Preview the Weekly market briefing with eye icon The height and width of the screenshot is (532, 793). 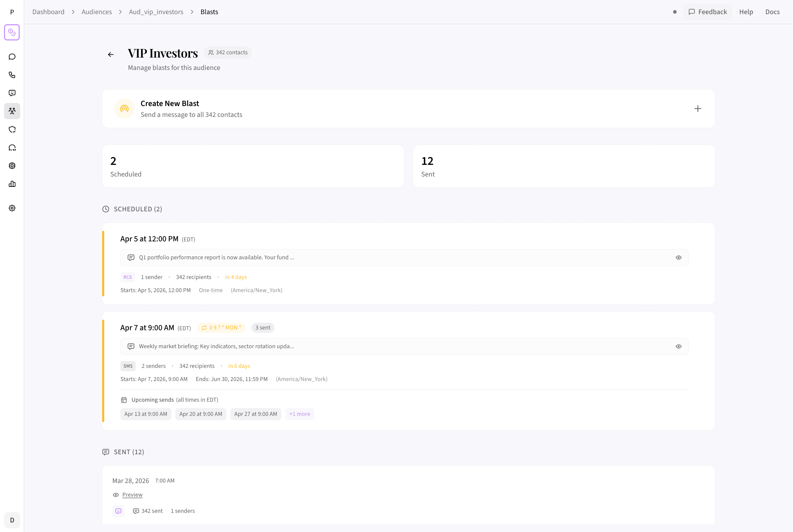click(678, 346)
